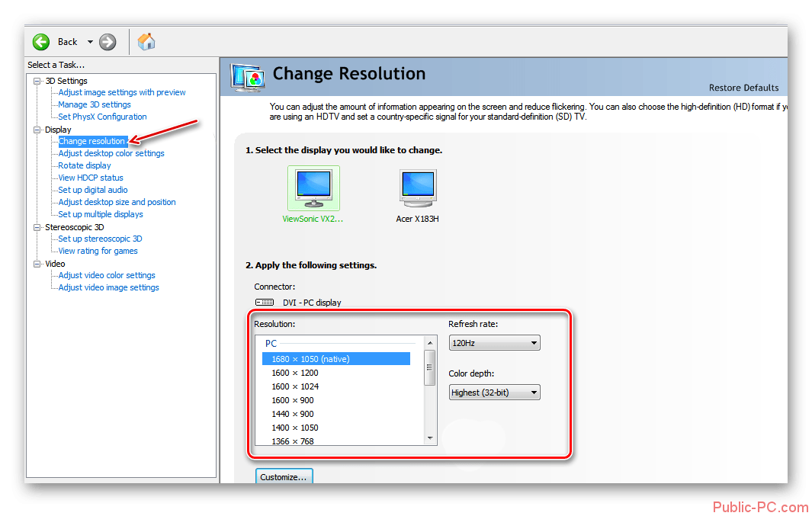Collapse the 3D Settings tree node
812x516 pixels.
37,81
